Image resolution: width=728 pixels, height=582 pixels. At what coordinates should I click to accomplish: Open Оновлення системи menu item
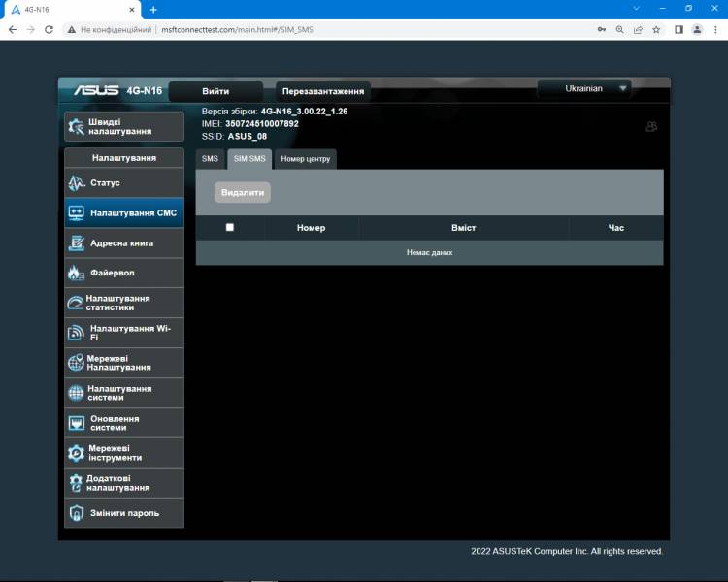click(x=124, y=423)
